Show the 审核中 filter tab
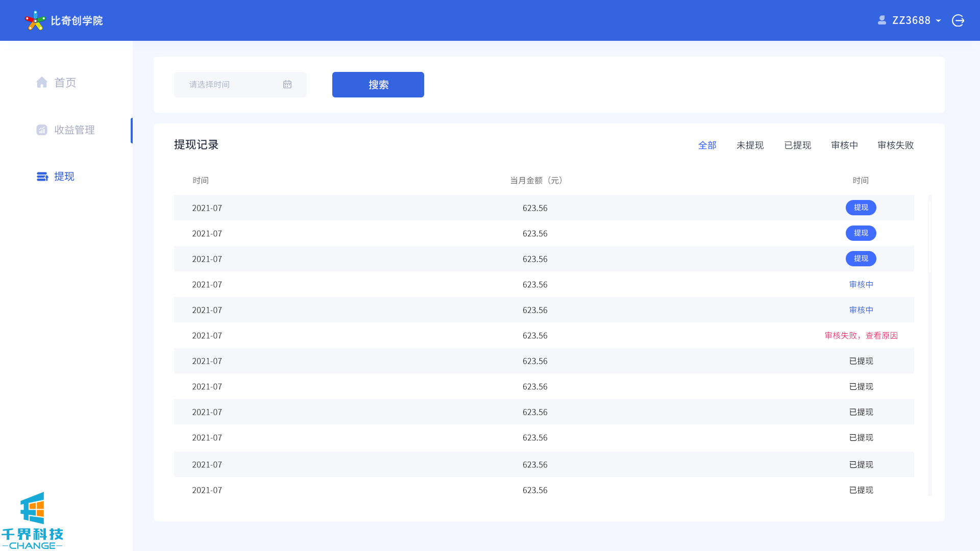The height and width of the screenshot is (551, 980). [844, 145]
